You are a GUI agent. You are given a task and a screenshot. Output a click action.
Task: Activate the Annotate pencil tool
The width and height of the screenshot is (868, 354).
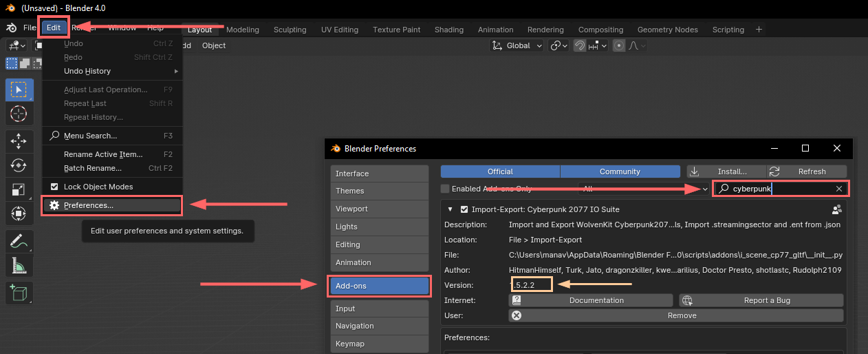pyautogui.click(x=19, y=241)
